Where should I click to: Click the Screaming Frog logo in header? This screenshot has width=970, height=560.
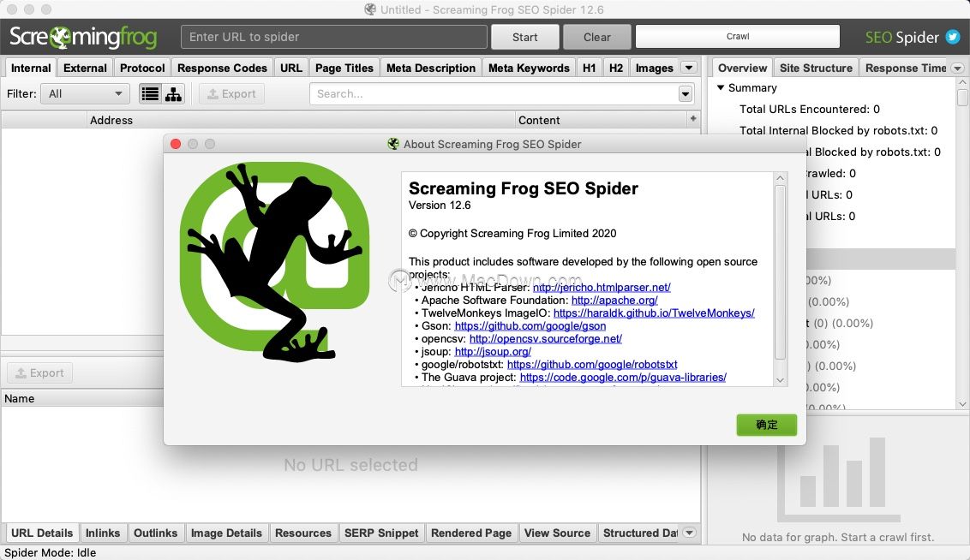tap(83, 37)
